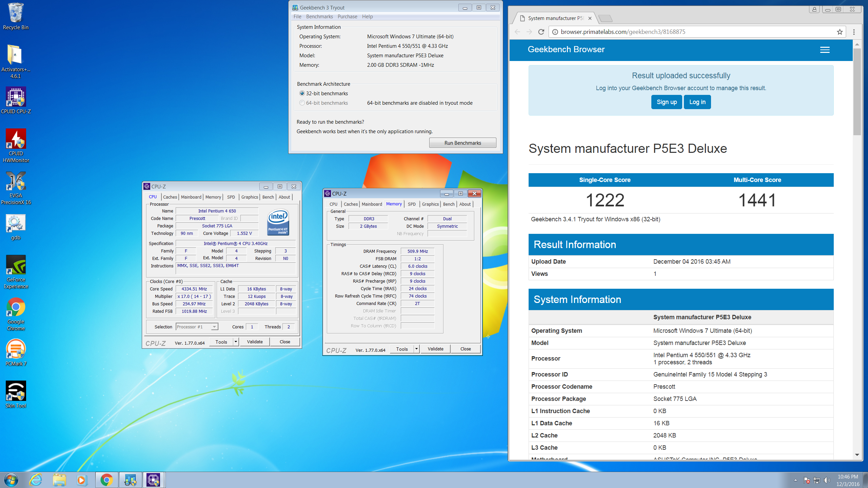Click the scrollbar down arrow in Chrome
The height and width of the screenshot is (488, 868).
857,455
